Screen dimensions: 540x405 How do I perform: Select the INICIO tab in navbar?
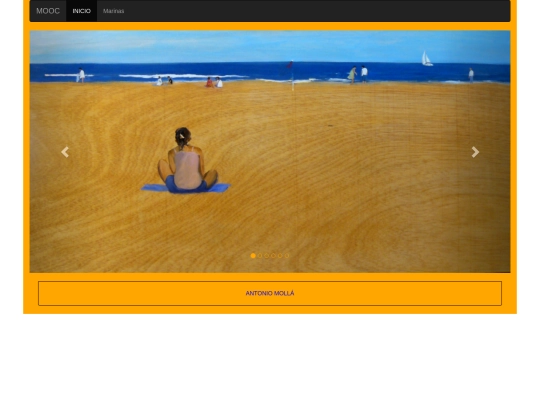tap(82, 11)
